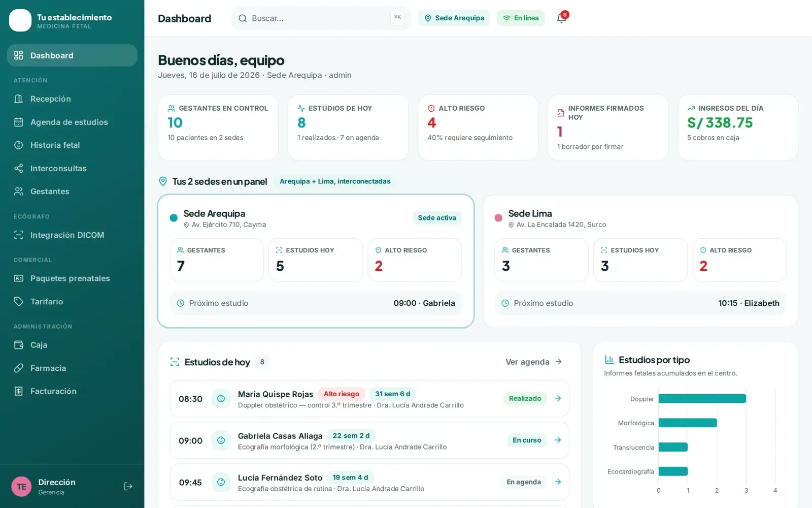This screenshot has height=508, width=812.
Task: Click the Sede activa badge
Action: pyautogui.click(x=437, y=217)
